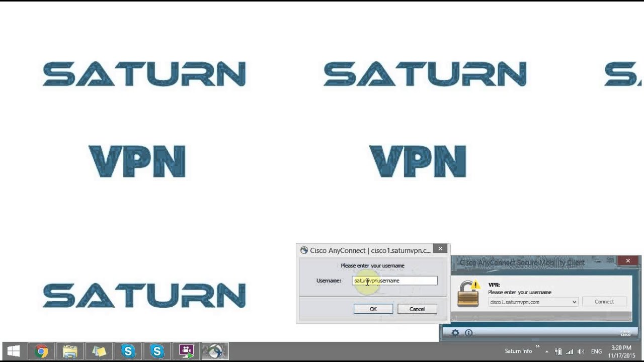Click the 'Please enter your username' dialog text

(373, 265)
